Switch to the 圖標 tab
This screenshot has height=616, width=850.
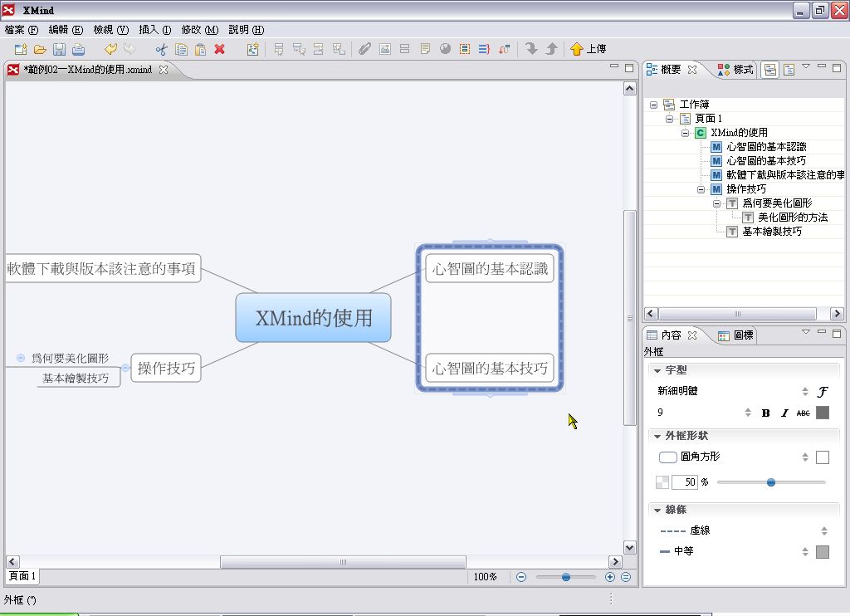[735, 335]
